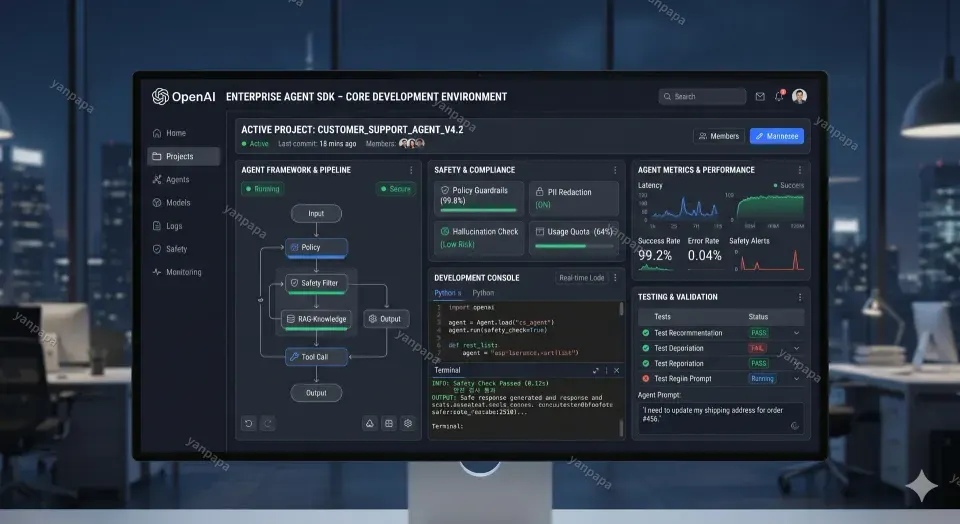Click the Hallucination Check icon
This screenshot has width=960, height=524.
click(x=445, y=231)
